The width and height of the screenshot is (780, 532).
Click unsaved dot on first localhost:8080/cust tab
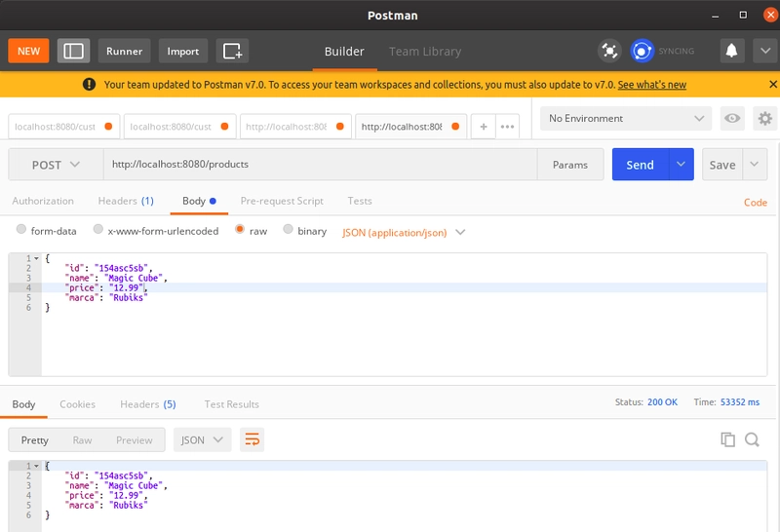click(x=108, y=127)
